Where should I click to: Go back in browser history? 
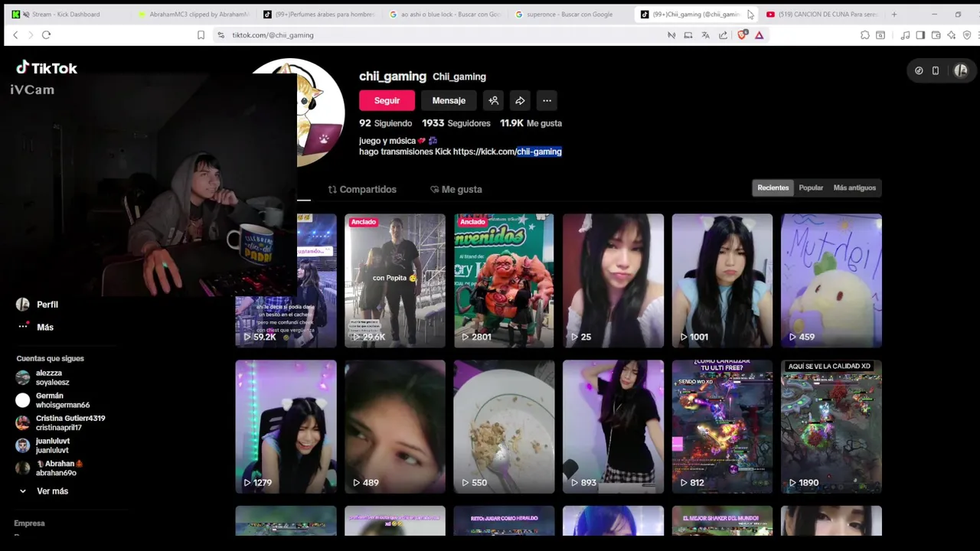15,35
